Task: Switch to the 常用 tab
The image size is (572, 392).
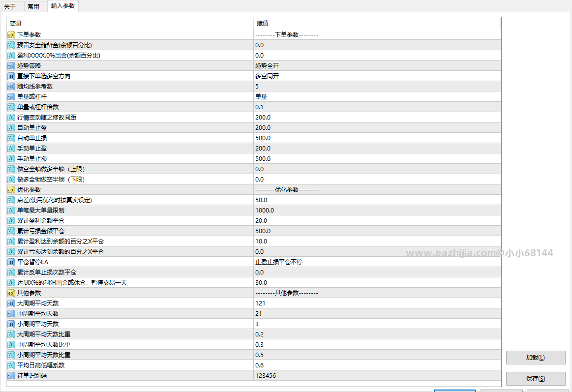Action: pos(33,6)
